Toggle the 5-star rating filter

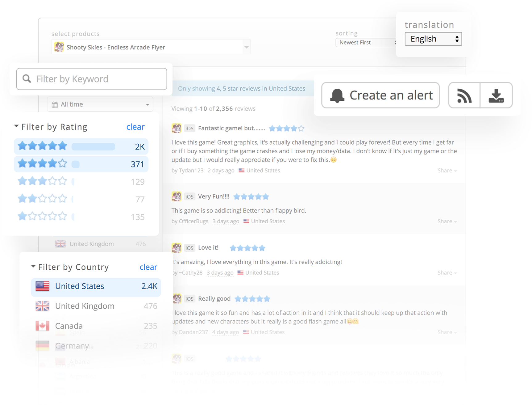point(81,146)
